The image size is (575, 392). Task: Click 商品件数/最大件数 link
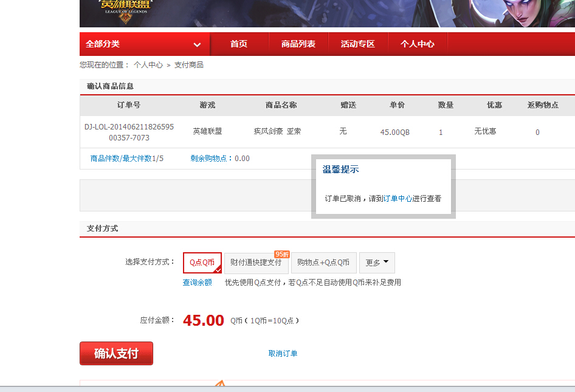pyautogui.click(x=121, y=159)
